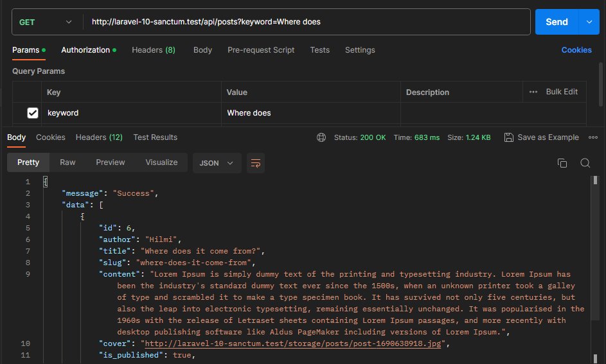Click the id value 6

click(129, 228)
